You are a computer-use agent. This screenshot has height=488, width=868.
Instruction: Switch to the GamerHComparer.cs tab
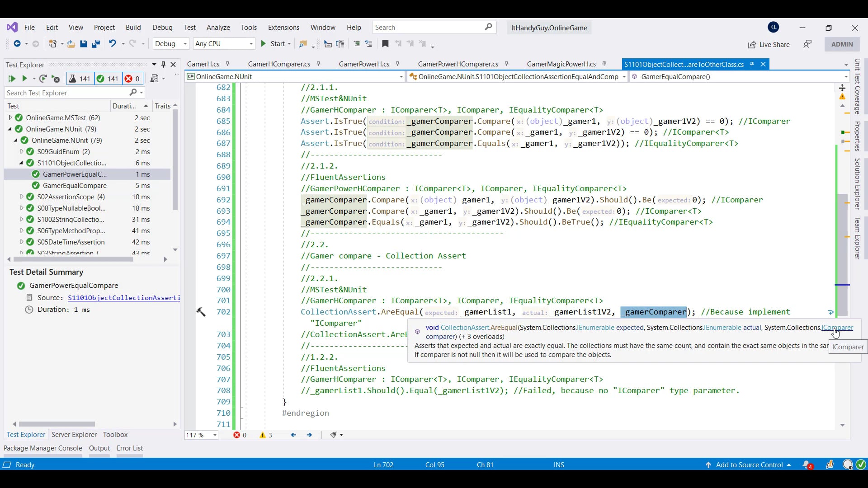tap(279, 64)
